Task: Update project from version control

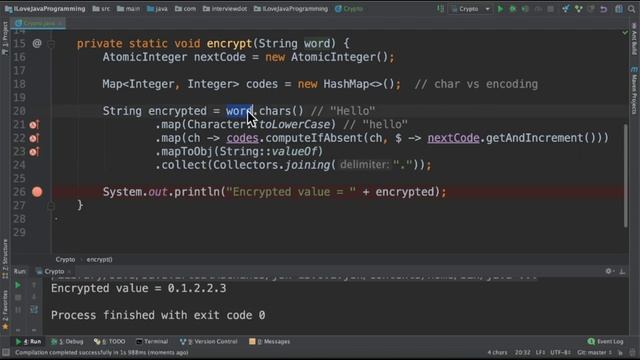Action: pos(565,9)
